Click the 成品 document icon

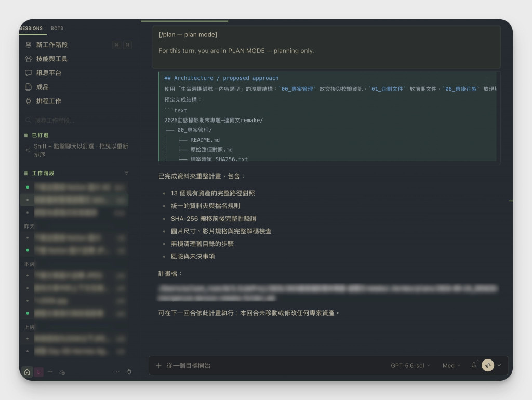click(x=29, y=87)
